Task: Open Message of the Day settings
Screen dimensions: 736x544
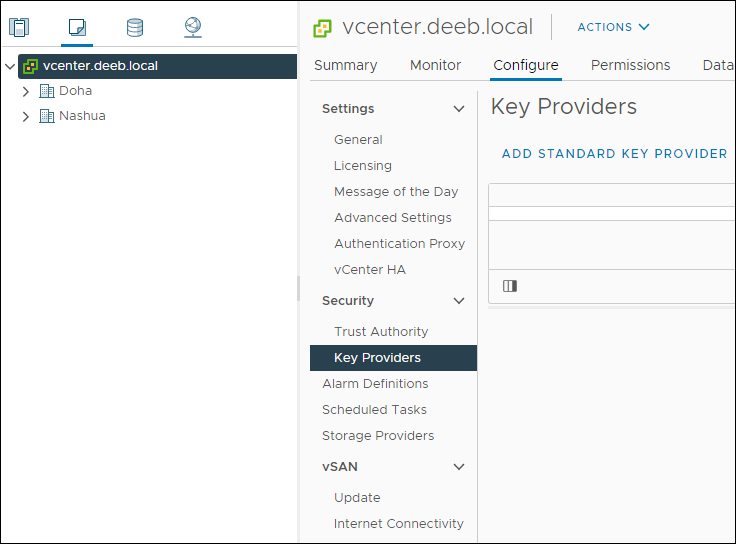Action: pyautogui.click(x=396, y=192)
